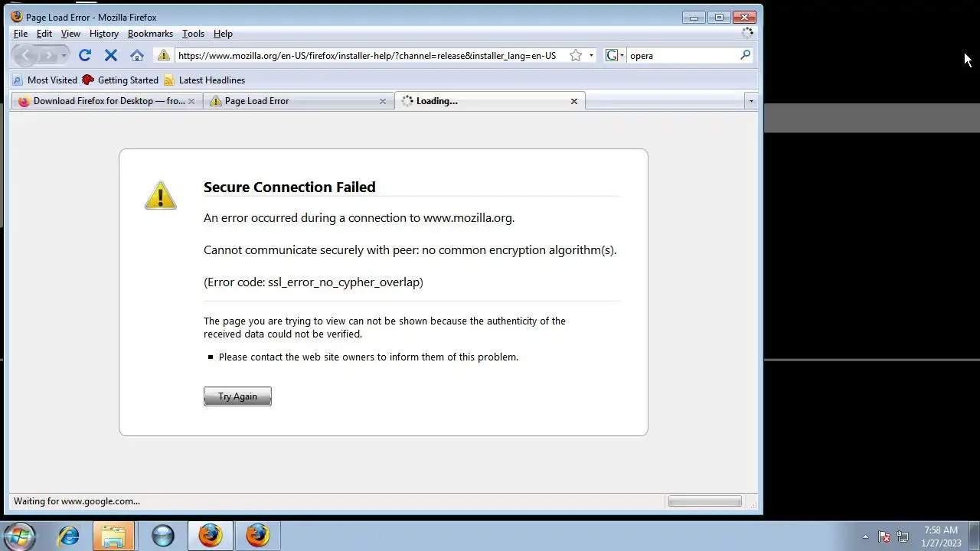Screen dimensions: 980x551
Task: Stop loading the page
Action: [x=111, y=55]
